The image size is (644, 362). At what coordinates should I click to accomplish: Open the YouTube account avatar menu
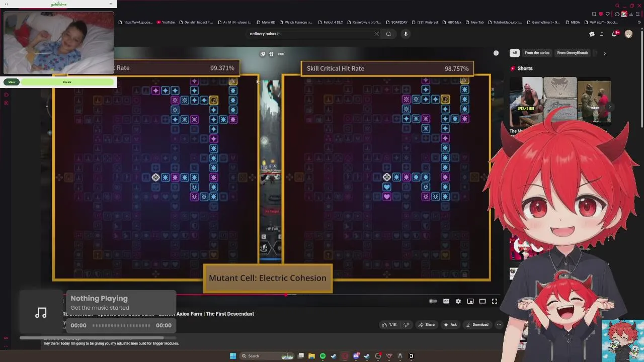pyautogui.click(x=628, y=34)
